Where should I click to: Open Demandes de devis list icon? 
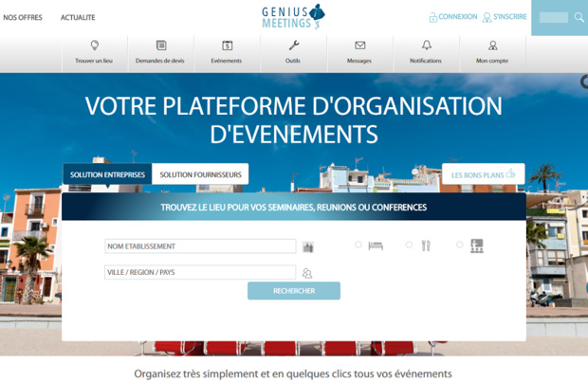pos(161,45)
